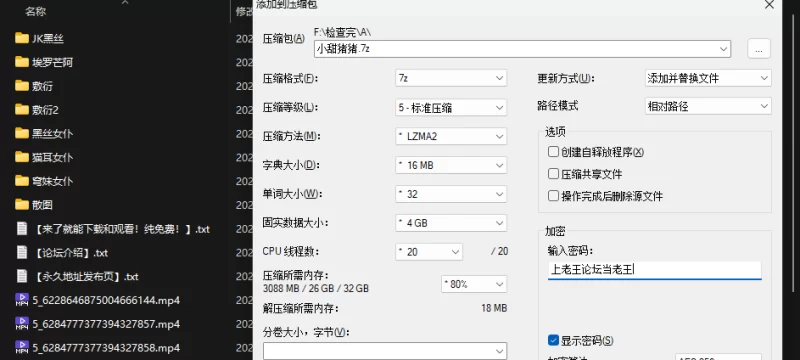This screenshot has width=800, height=360.
Task: Select the JK黑丝 folder icon
Action: [x=21, y=38]
